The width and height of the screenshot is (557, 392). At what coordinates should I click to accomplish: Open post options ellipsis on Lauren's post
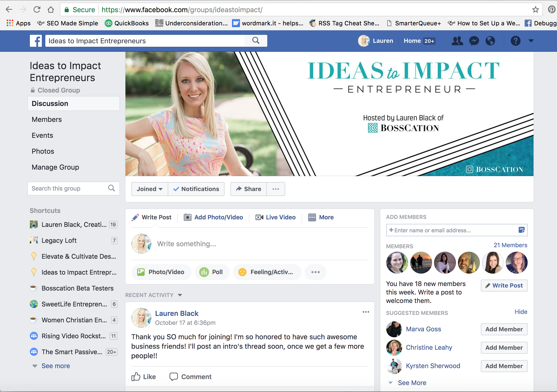tap(366, 312)
